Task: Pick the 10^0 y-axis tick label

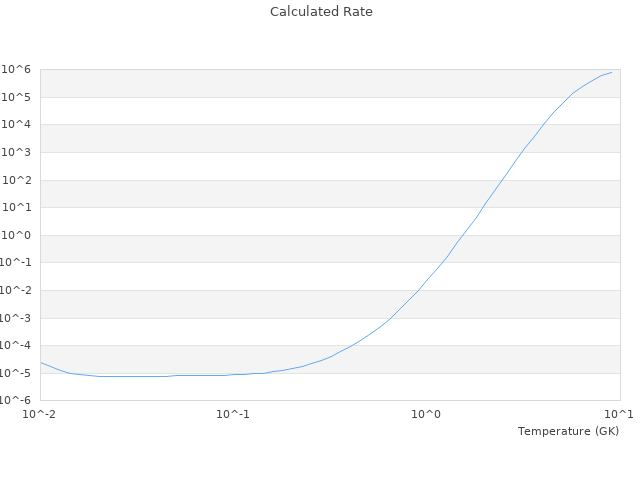Action: pos(19,236)
